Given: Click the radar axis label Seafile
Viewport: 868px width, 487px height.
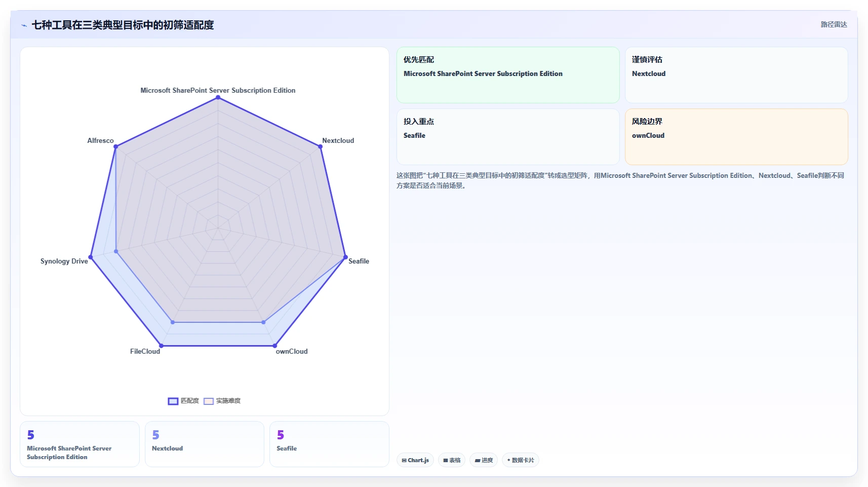Looking at the screenshot, I should pos(359,261).
